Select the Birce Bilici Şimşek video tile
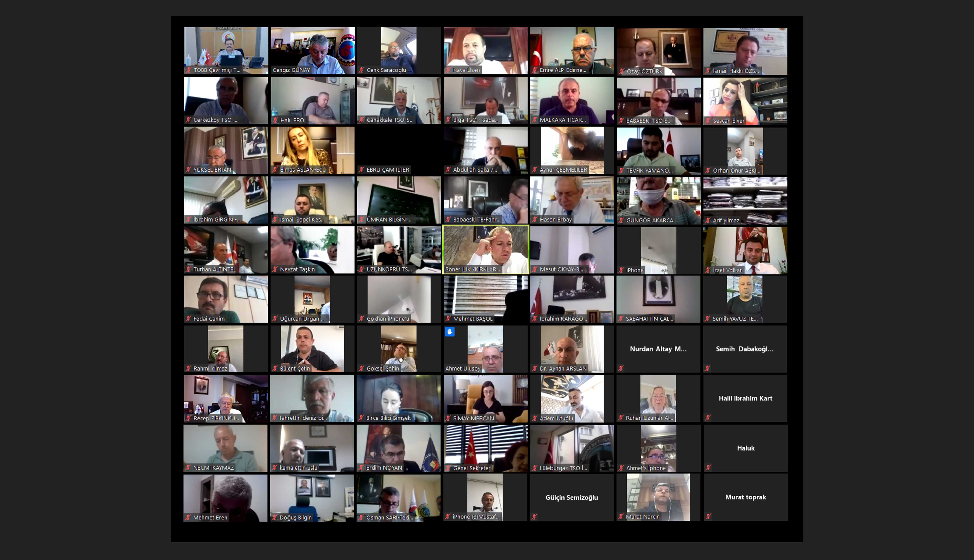The image size is (974, 560). [399, 398]
